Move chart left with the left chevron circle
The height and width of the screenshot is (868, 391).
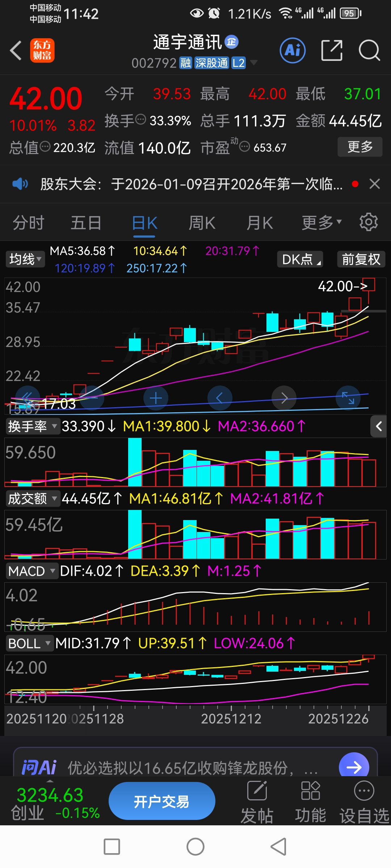coord(219,398)
